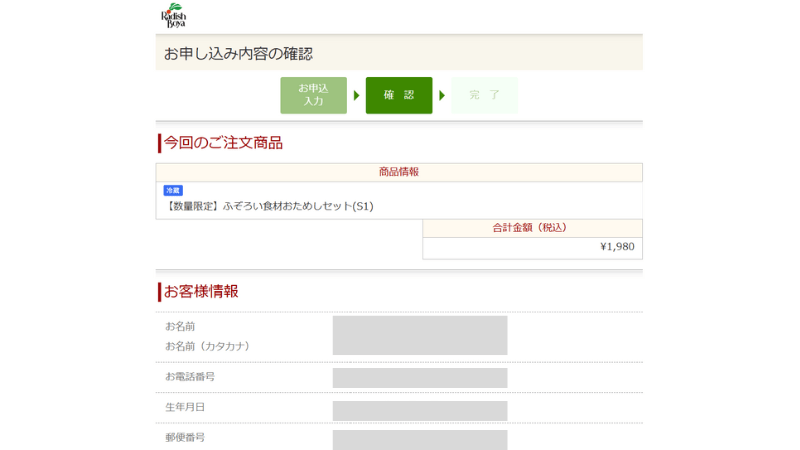Click the お名前（カタカナ） label
This screenshot has width=800, height=450.
coord(207,346)
